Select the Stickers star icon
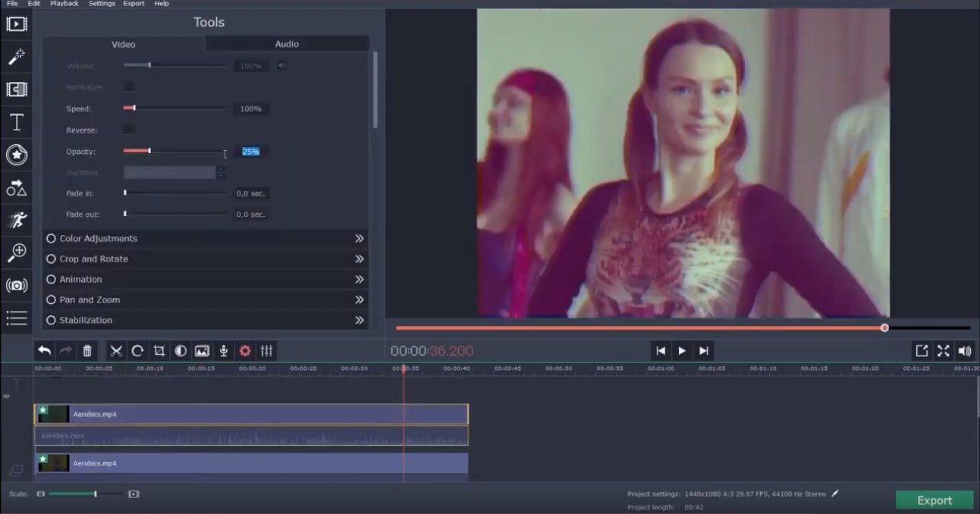 [x=16, y=155]
